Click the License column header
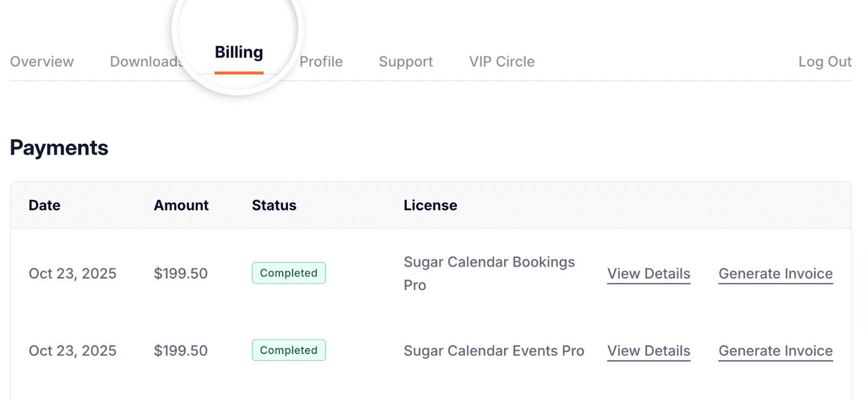The height and width of the screenshot is (399, 868). click(x=430, y=205)
